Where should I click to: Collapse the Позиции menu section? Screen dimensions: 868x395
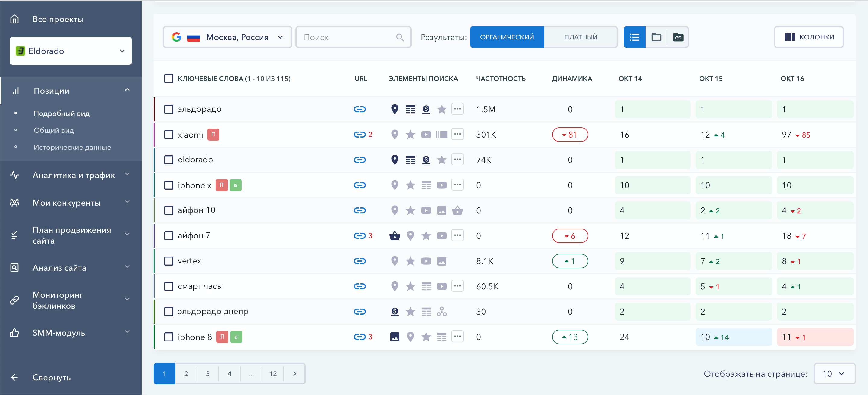[127, 90]
